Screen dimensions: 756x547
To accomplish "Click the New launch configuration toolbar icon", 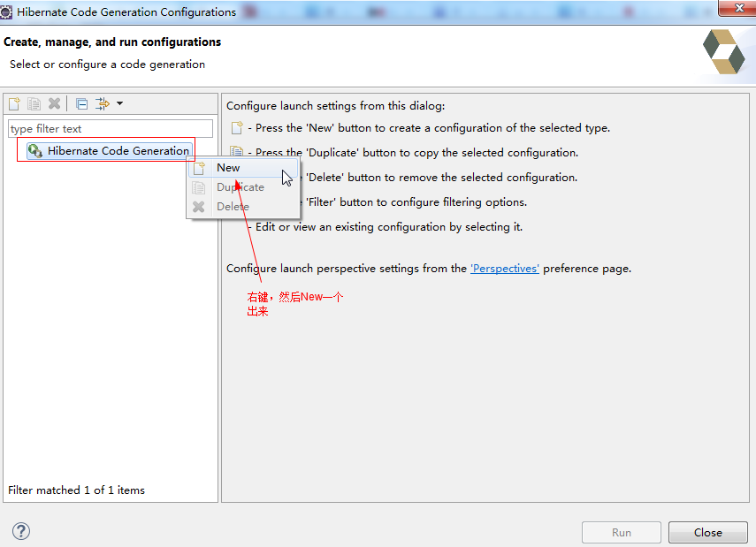I will coord(14,103).
